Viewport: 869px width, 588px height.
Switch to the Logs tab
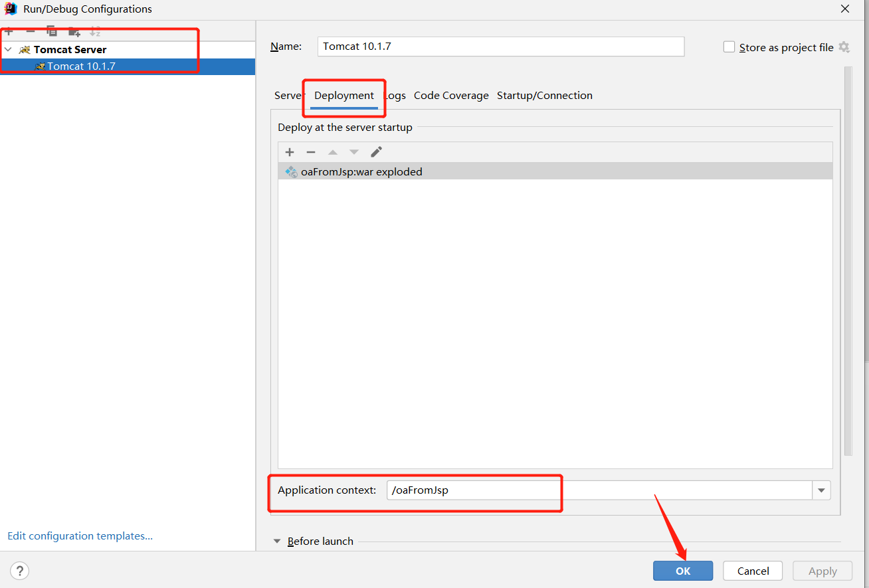point(395,96)
